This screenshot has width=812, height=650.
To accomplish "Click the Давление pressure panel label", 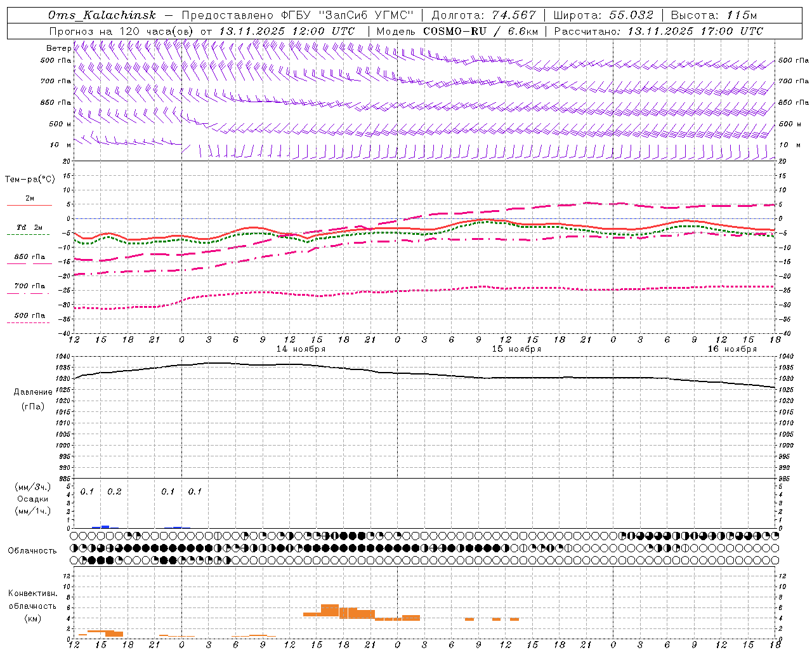I will click(x=33, y=392).
